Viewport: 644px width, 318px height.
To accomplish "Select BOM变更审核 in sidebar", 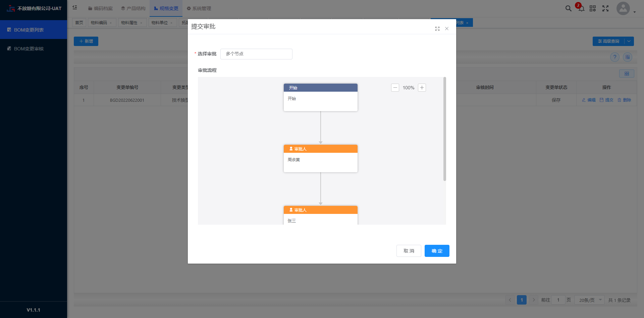I will tap(34, 48).
